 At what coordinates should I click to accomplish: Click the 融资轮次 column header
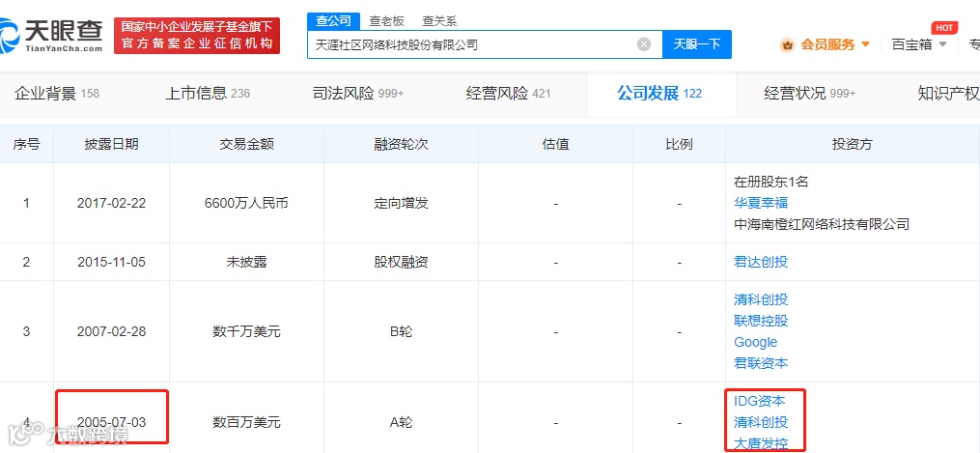click(401, 144)
